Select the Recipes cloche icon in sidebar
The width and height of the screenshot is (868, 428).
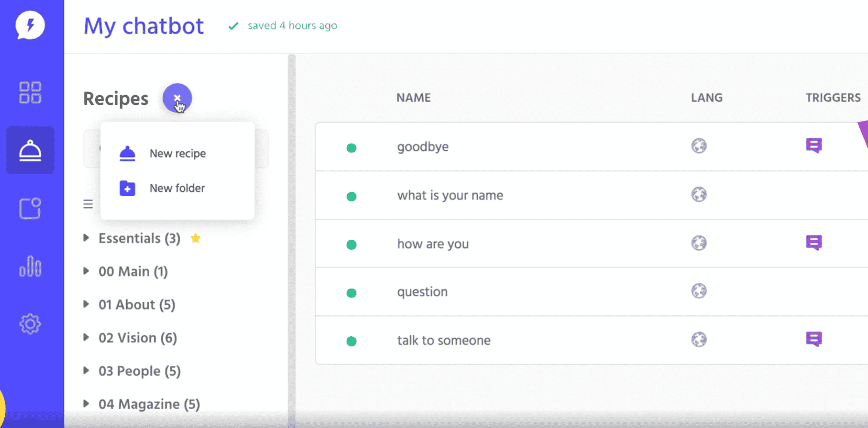point(29,150)
